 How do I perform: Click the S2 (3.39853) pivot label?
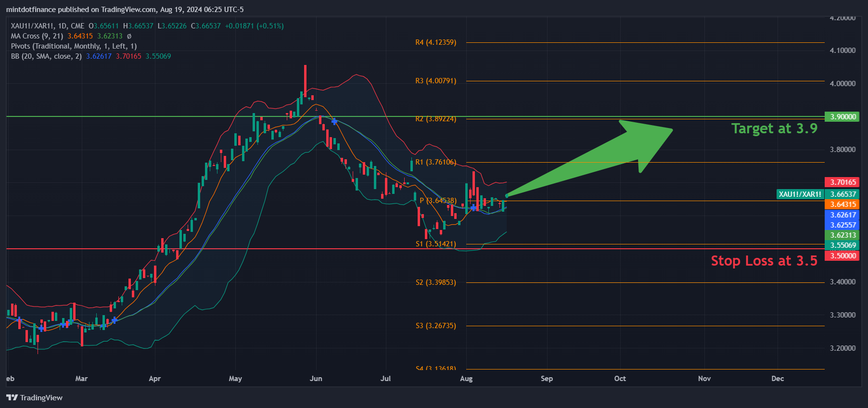(435, 282)
